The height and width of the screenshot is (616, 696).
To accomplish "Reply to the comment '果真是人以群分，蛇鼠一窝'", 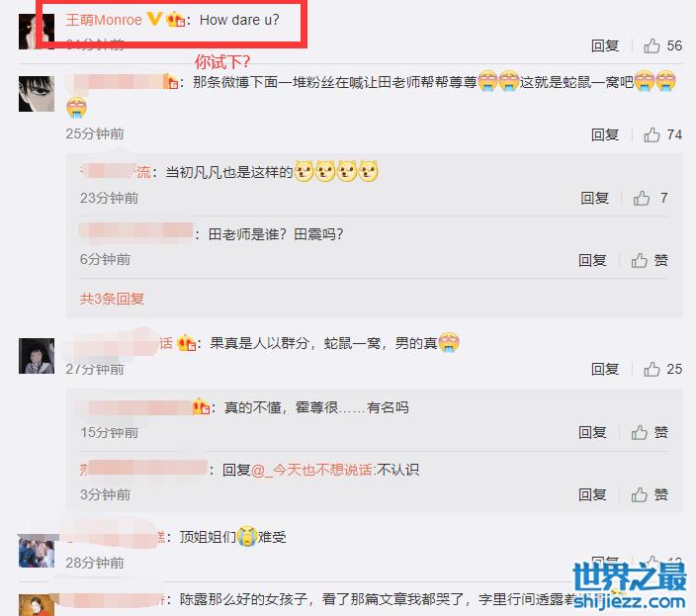I will [605, 369].
